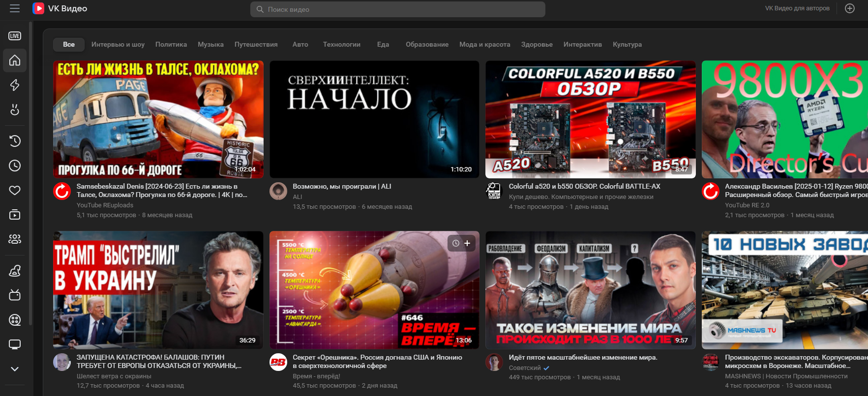Open Трамп выстрелил в Украину thumbnail
Screen dimensions: 868x396
pos(158,290)
